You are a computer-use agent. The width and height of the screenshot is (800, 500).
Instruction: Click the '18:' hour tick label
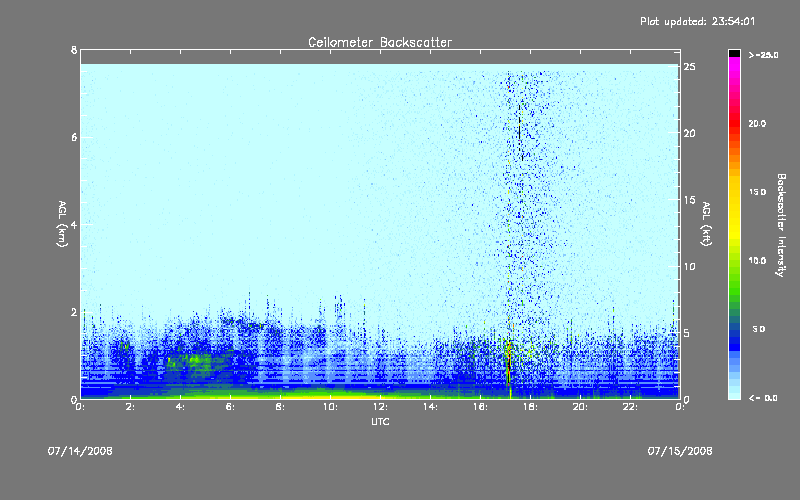531,407
